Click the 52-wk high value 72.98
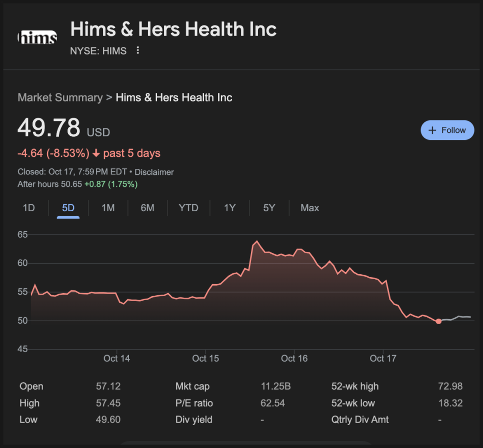The width and height of the screenshot is (483, 448). click(x=450, y=386)
